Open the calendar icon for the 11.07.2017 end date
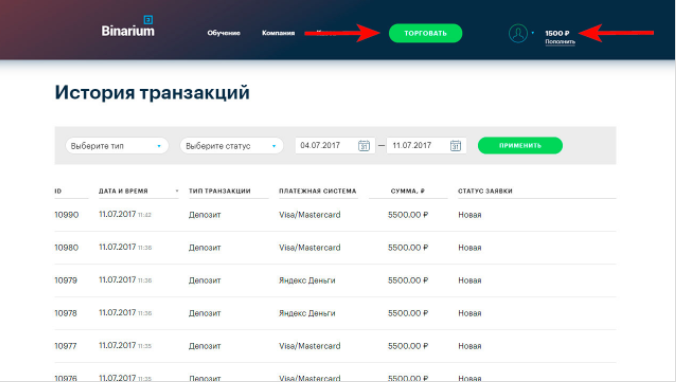Viewport: 677px width, 387px height. [x=456, y=146]
